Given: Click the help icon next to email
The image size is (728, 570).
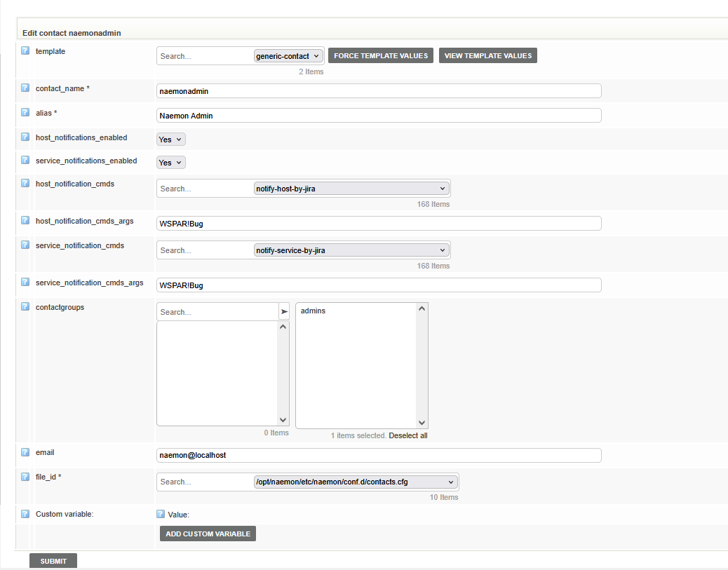Looking at the screenshot, I should (25, 452).
